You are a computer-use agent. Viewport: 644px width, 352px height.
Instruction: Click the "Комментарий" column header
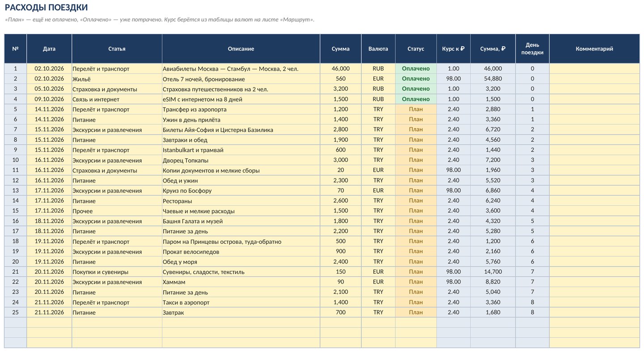coord(594,49)
